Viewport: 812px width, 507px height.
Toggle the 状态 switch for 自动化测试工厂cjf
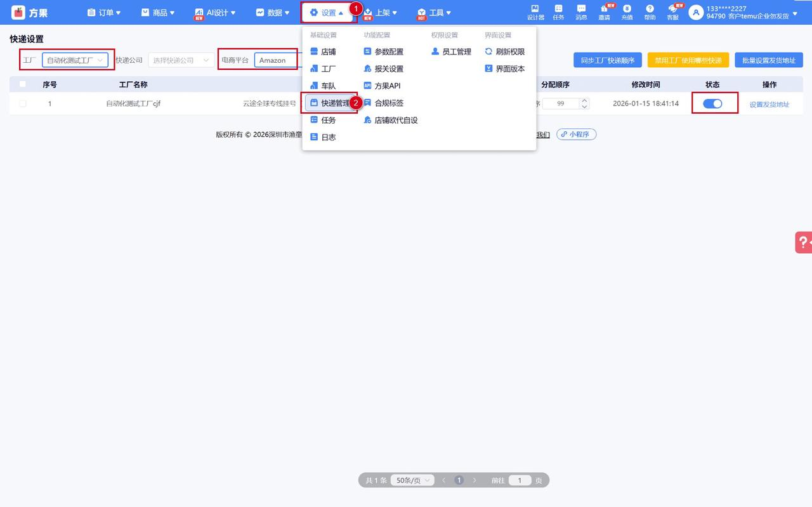pos(712,103)
